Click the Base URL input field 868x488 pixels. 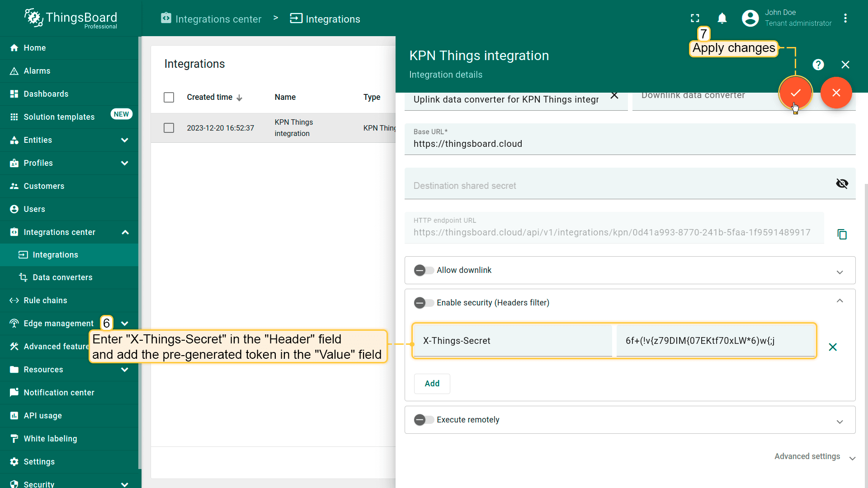click(628, 144)
